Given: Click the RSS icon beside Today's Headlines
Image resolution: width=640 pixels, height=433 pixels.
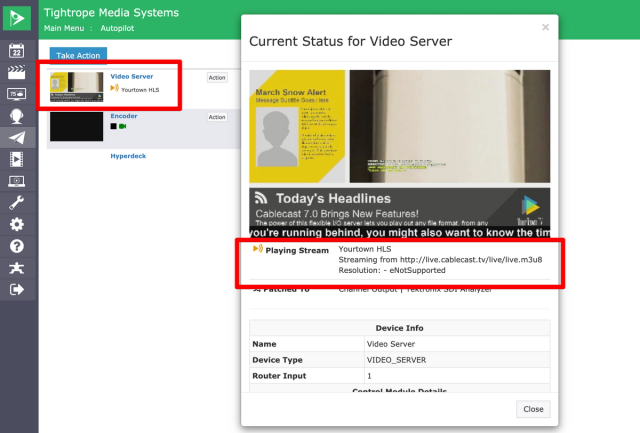Looking at the screenshot, I should pyautogui.click(x=261, y=198).
